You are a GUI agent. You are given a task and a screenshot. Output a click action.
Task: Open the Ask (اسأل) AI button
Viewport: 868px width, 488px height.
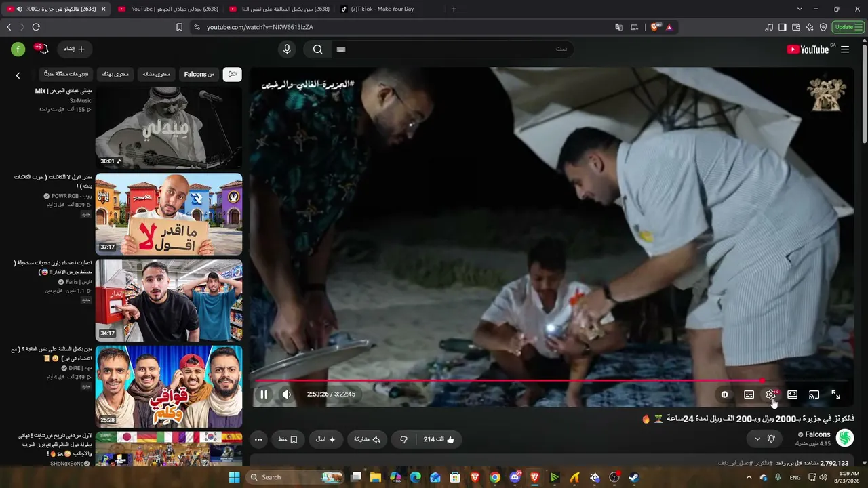pyautogui.click(x=326, y=439)
